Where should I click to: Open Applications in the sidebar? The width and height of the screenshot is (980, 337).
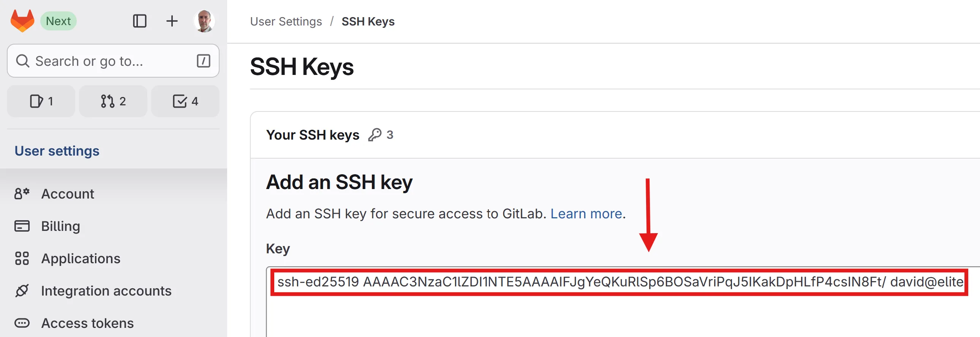point(81,259)
